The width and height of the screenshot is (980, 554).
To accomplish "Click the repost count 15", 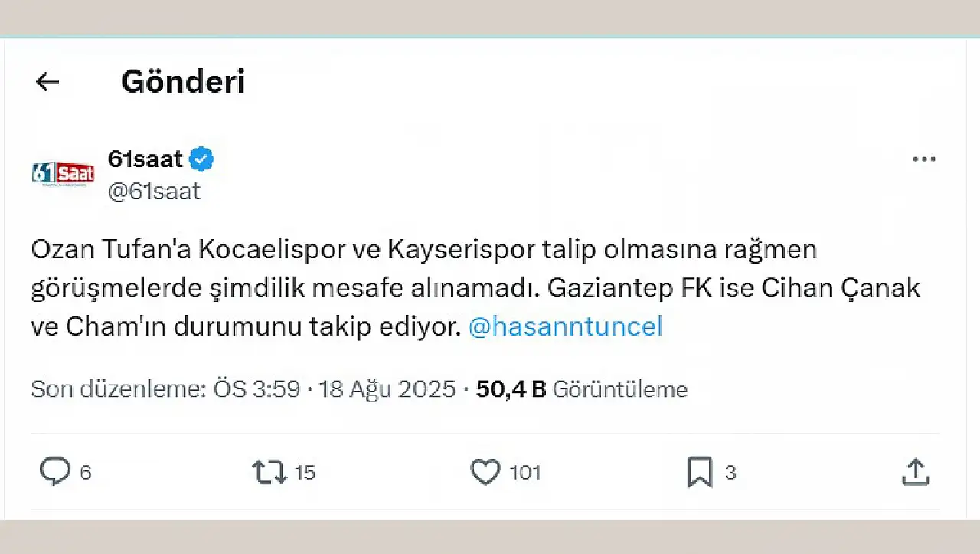I will (305, 473).
